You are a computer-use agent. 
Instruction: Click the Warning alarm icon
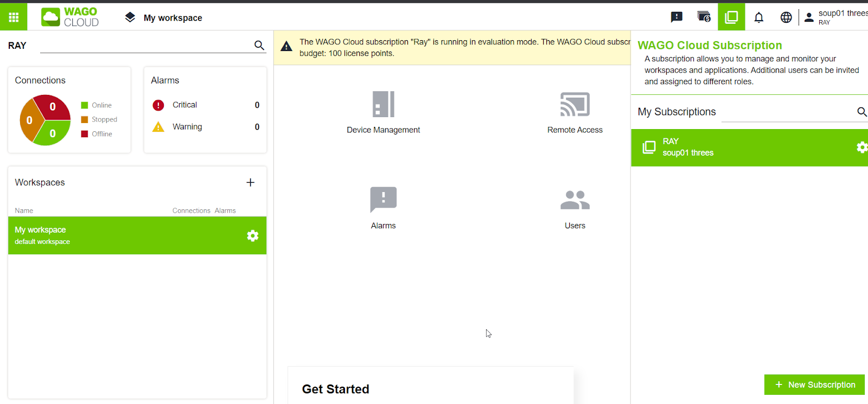tap(158, 127)
